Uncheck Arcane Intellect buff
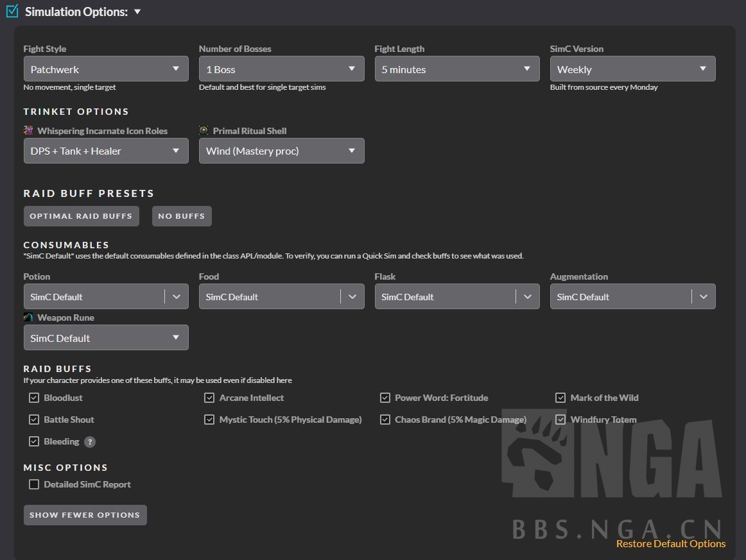Screen dimensions: 746x560 [209, 398]
